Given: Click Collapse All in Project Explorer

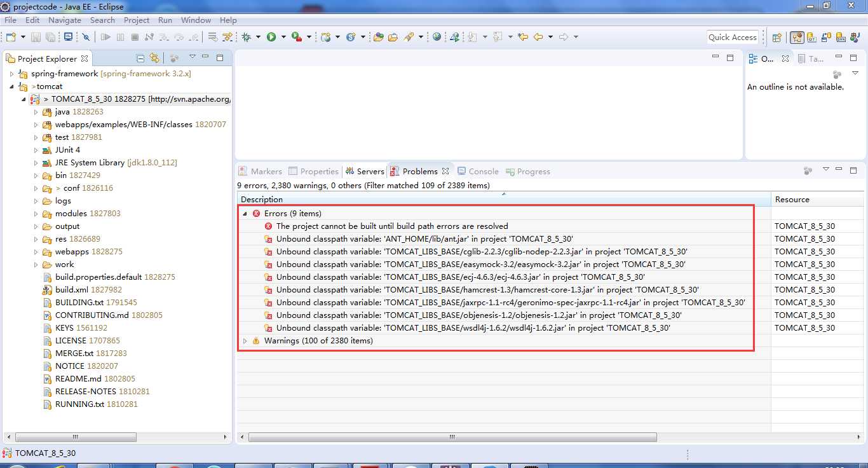Looking at the screenshot, I should (140, 59).
